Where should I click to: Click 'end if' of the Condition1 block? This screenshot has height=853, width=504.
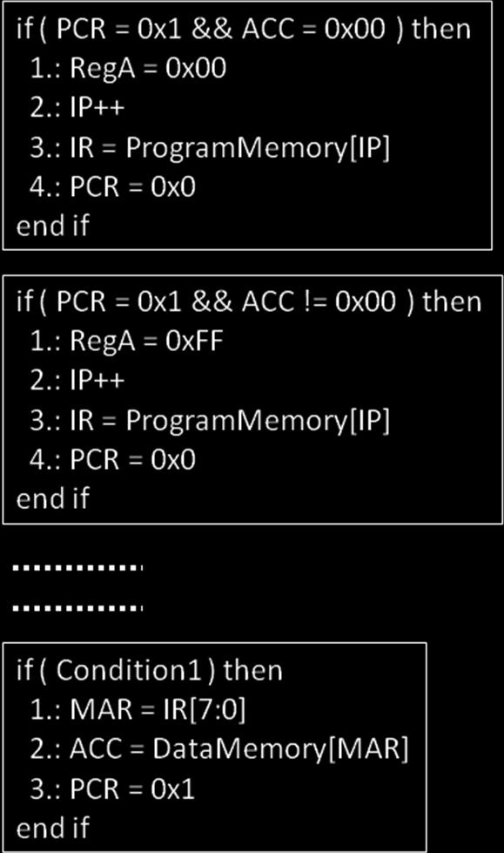point(52,828)
